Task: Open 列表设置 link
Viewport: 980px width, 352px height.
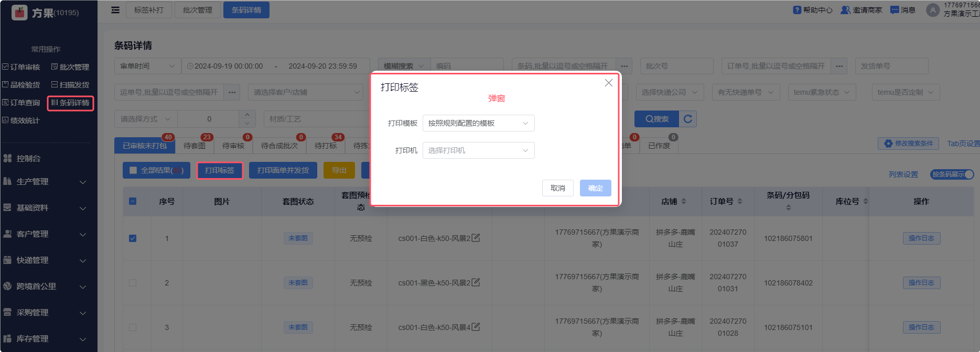Action: [903, 174]
